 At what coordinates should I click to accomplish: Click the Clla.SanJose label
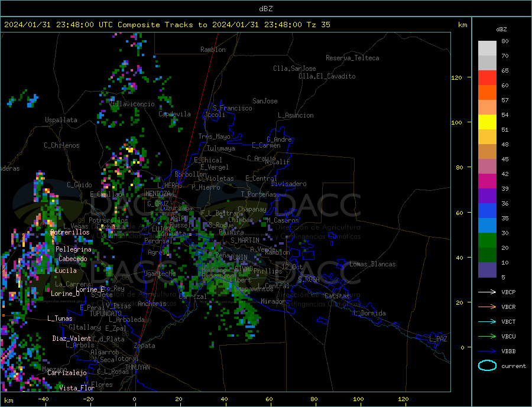(294, 69)
